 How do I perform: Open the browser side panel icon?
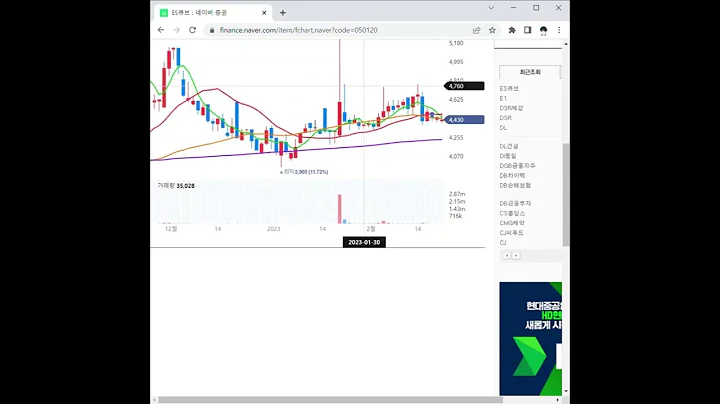tap(528, 30)
